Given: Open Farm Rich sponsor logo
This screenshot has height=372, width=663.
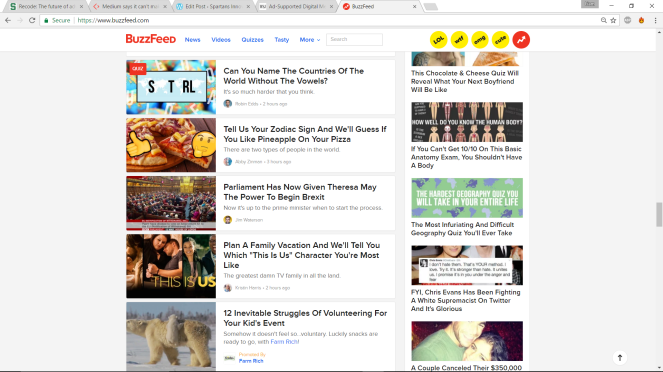Looking at the screenshot, I should (229, 358).
